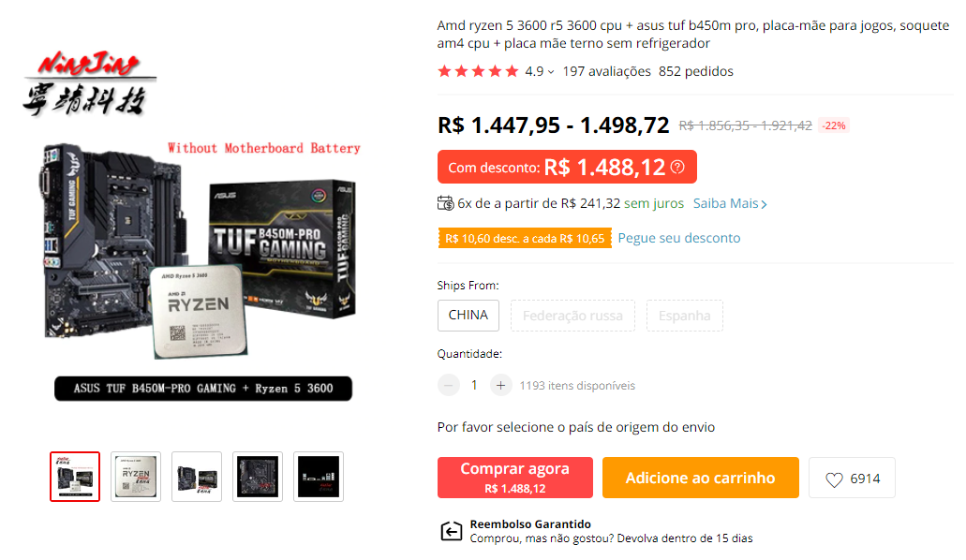Select Espanha shipping option

pos(685,316)
